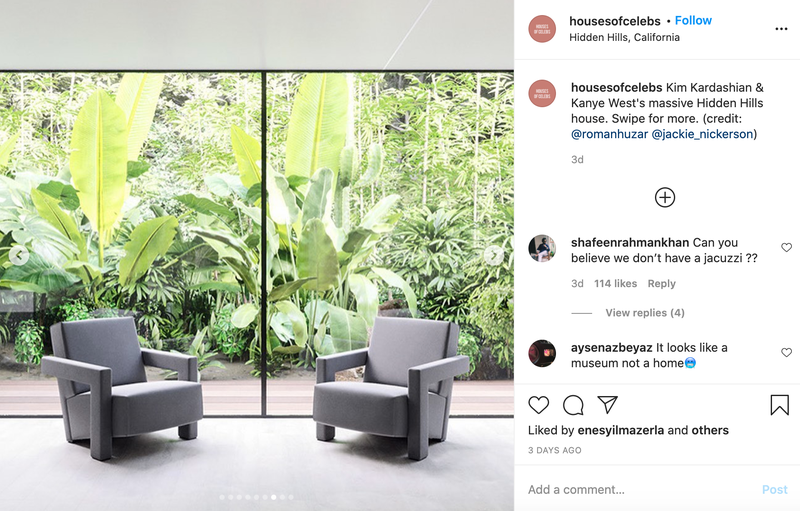The image size is (800, 511).
Task: Reply to shafeenrahmankhan's comment
Action: (x=661, y=284)
